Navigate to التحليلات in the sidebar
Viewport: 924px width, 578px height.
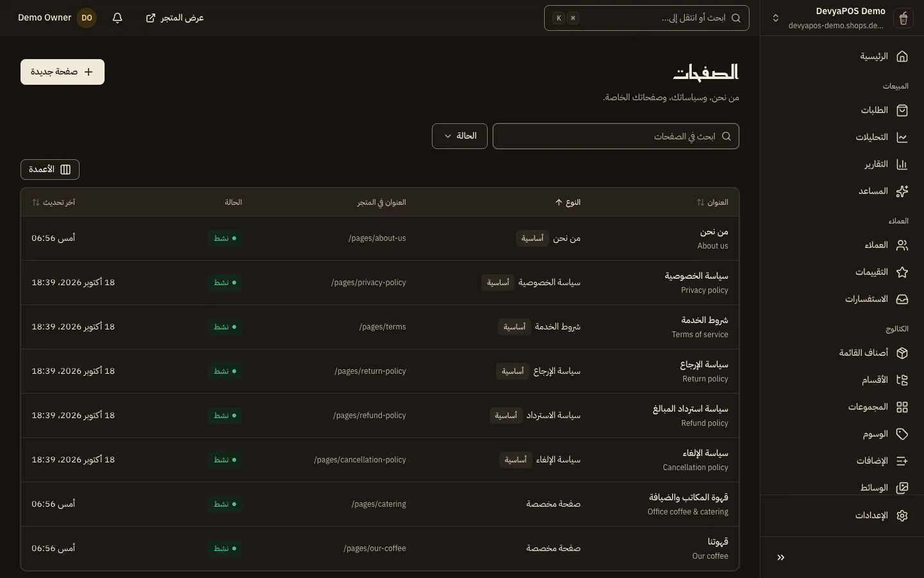tap(842, 137)
